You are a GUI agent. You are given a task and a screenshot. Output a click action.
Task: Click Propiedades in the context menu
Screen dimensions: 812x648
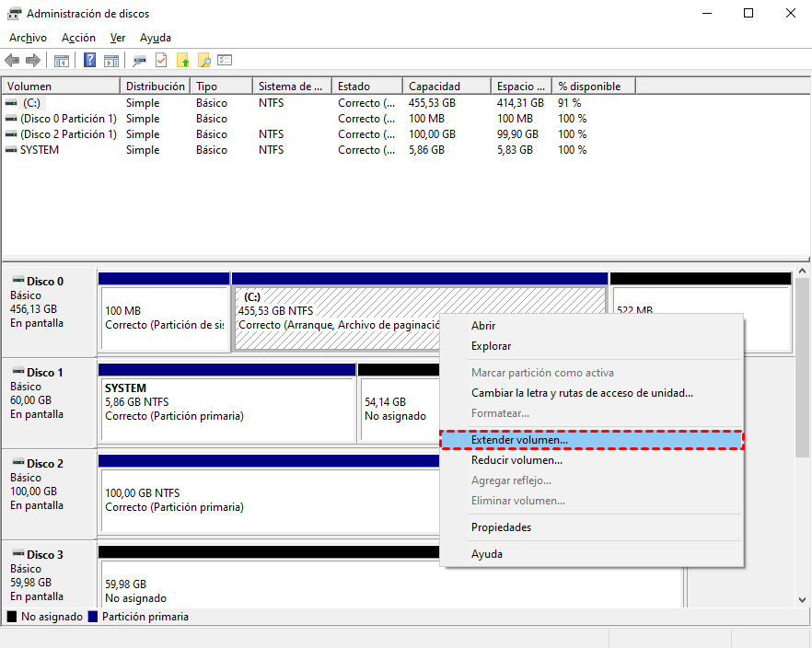[501, 527]
